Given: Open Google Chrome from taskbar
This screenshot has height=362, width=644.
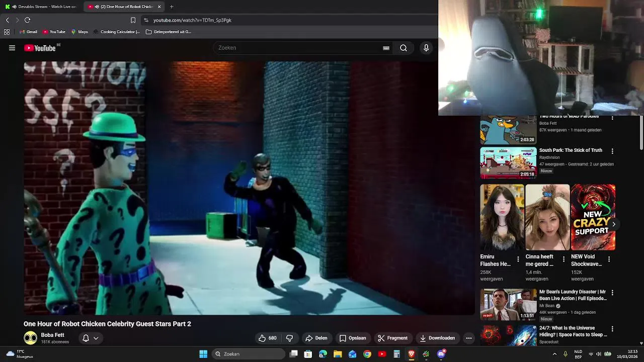Looking at the screenshot, I should tap(367, 354).
